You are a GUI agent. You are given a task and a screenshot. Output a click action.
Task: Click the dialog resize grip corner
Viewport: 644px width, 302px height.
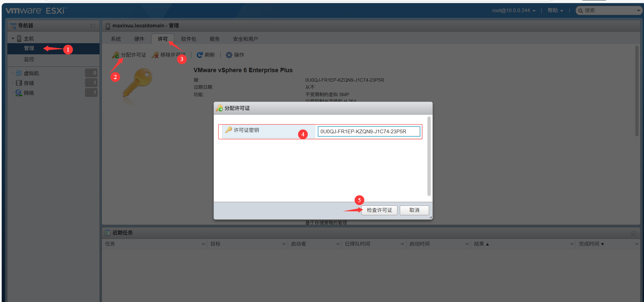(430, 218)
